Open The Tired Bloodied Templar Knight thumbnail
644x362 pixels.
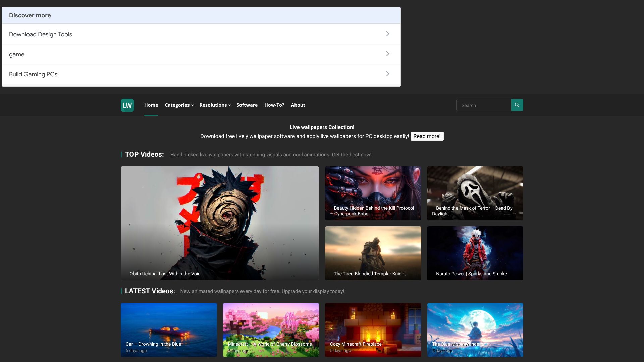(373, 253)
